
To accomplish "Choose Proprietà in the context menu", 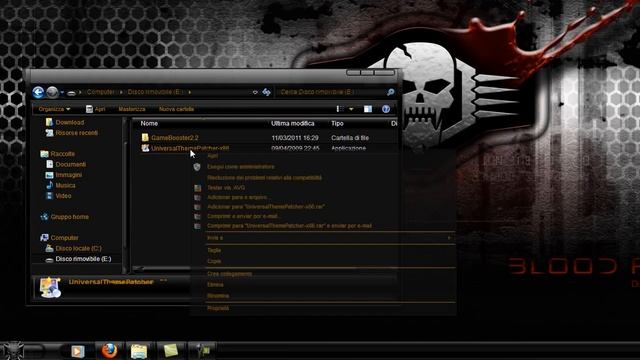I will [218, 308].
